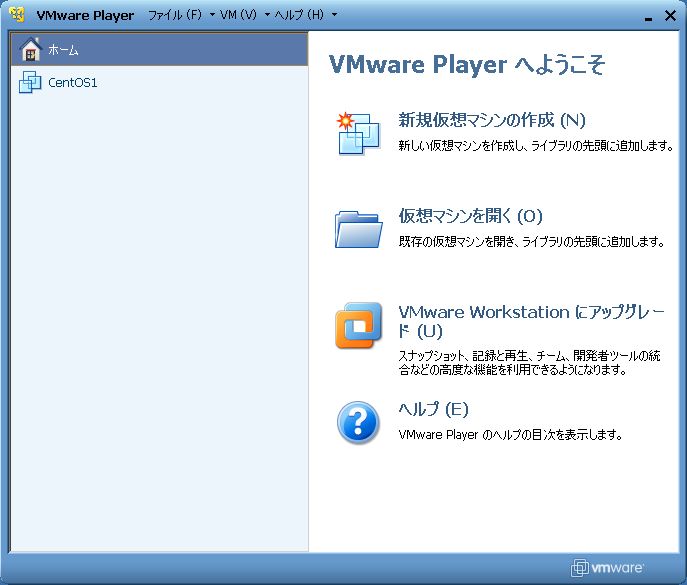Image resolution: width=687 pixels, height=585 pixels.
Task: Click the VMware Workstation orange icon
Action: point(358,325)
